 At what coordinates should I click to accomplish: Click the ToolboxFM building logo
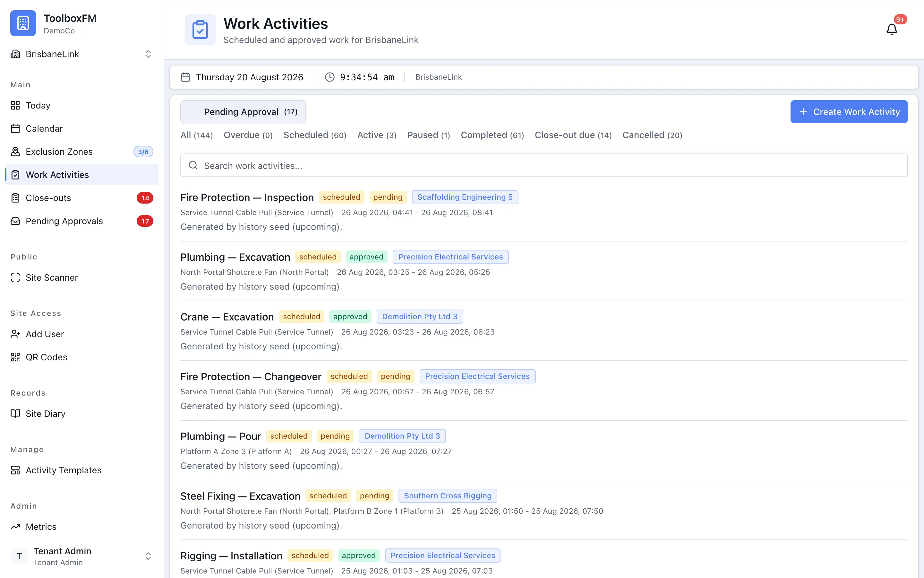click(23, 23)
